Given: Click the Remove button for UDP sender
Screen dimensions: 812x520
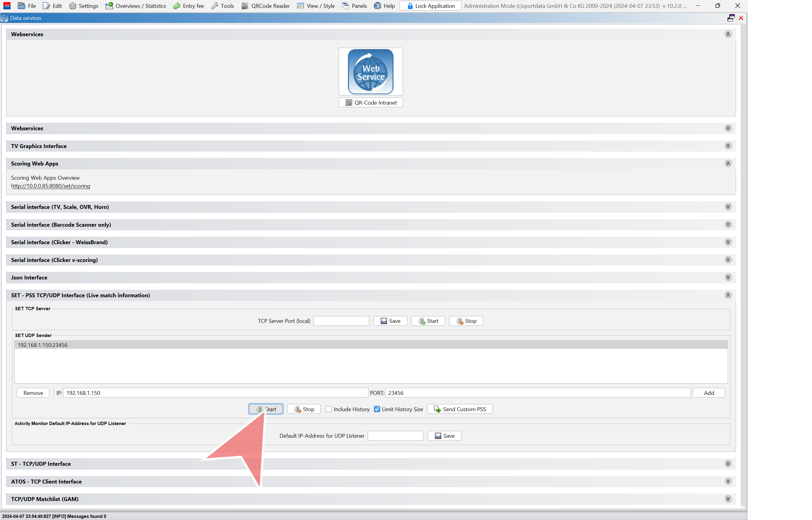Looking at the screenshot, I should (33, 393).
